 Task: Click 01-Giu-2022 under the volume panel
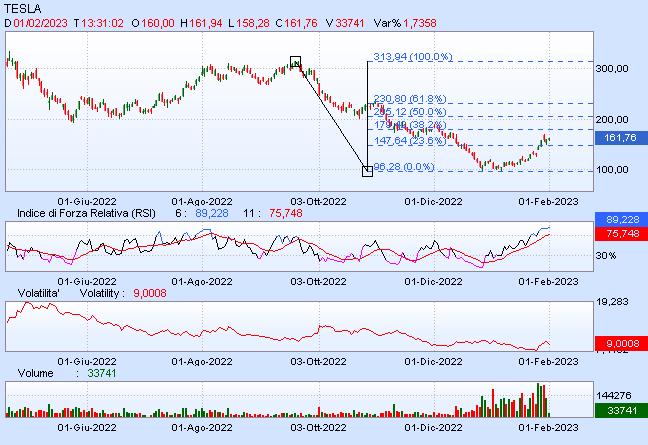tap(87, 427)
